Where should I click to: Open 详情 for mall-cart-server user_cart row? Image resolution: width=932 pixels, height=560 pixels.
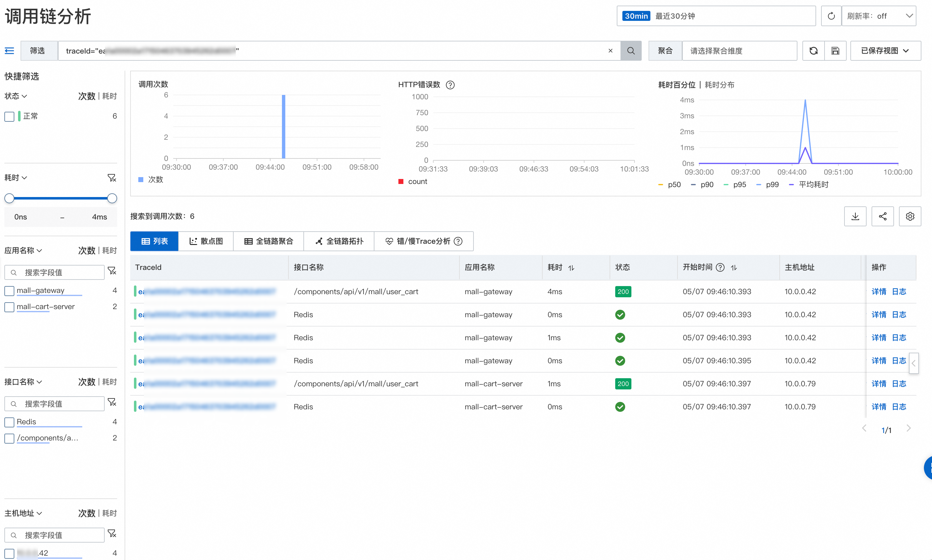pos(879,384)
